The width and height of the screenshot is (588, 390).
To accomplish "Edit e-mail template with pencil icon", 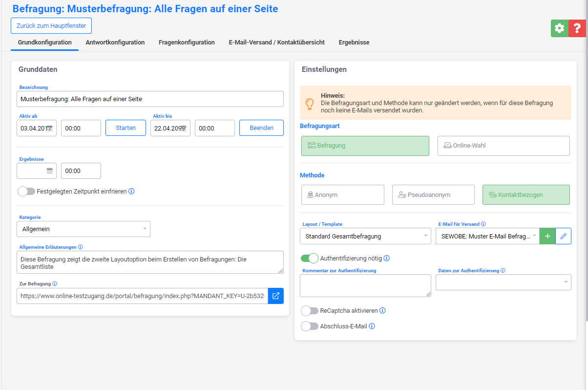I will pos(564,236).
